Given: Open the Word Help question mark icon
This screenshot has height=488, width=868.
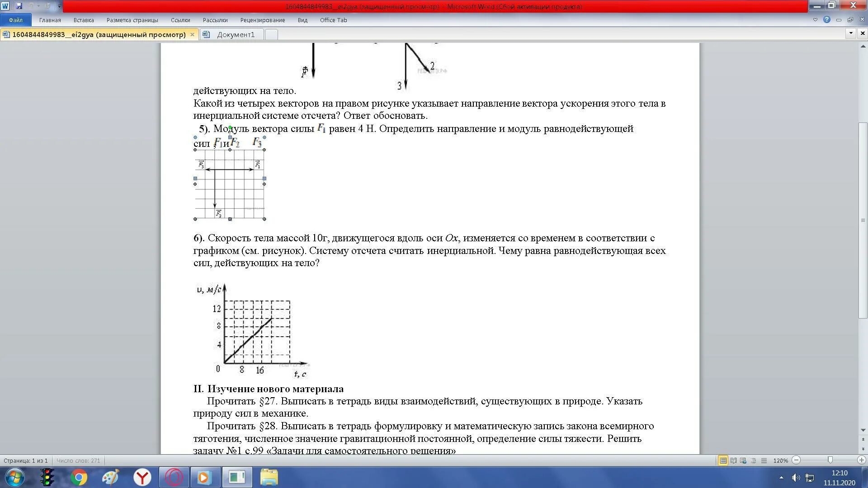Looking at the screenshot, I should click(x=827, y=20).
